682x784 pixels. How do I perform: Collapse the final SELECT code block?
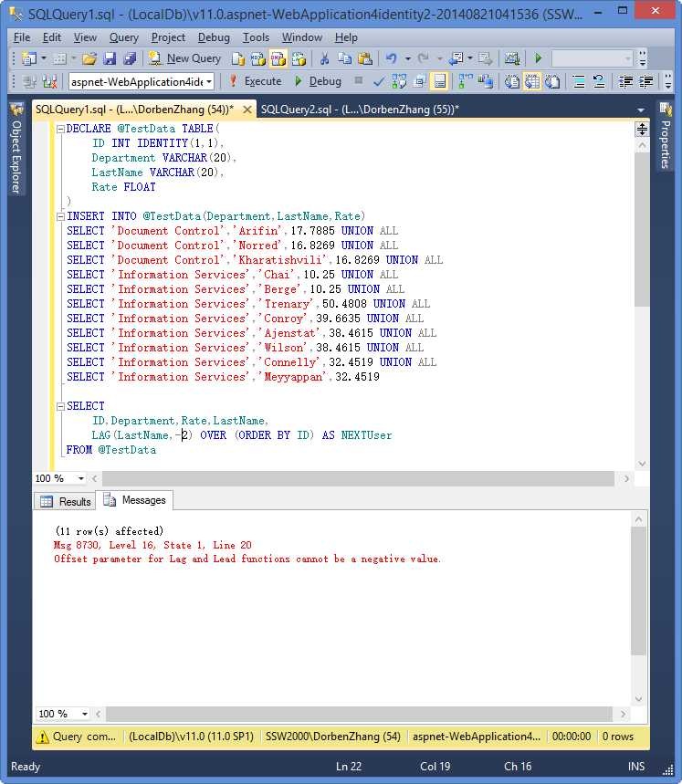point(60,406)
